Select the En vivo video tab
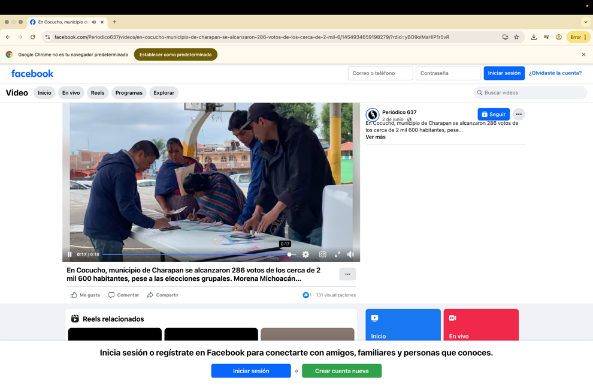593x387 pixels. (71, 93)
